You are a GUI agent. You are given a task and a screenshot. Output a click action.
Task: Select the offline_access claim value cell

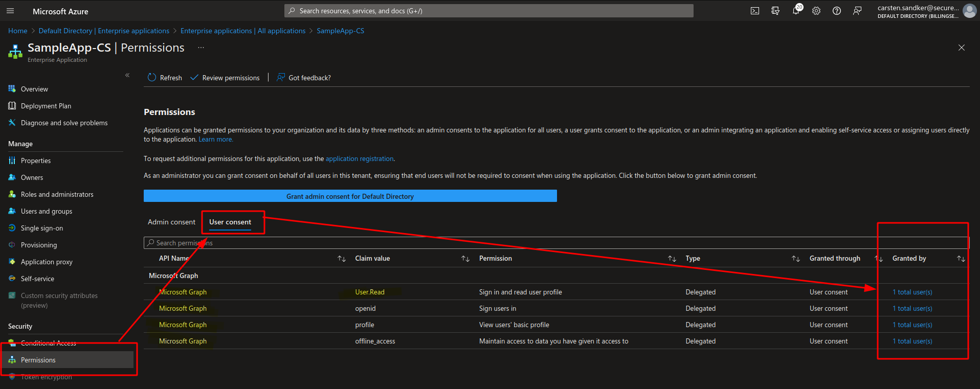(x=375, y=341)
